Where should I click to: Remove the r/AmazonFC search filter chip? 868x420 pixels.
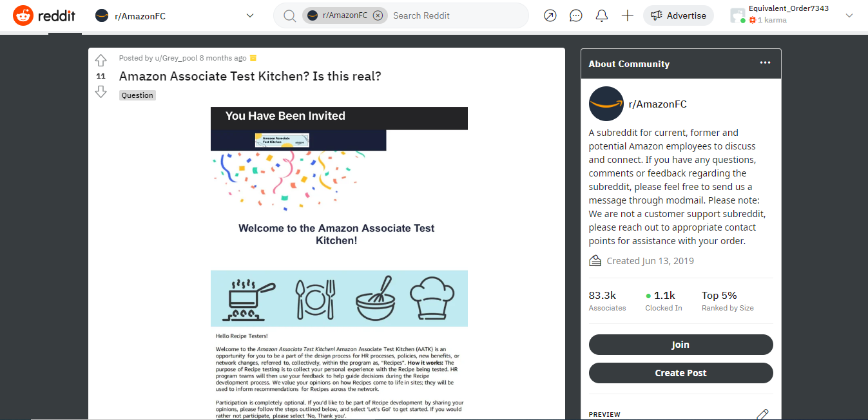(378, 14)
